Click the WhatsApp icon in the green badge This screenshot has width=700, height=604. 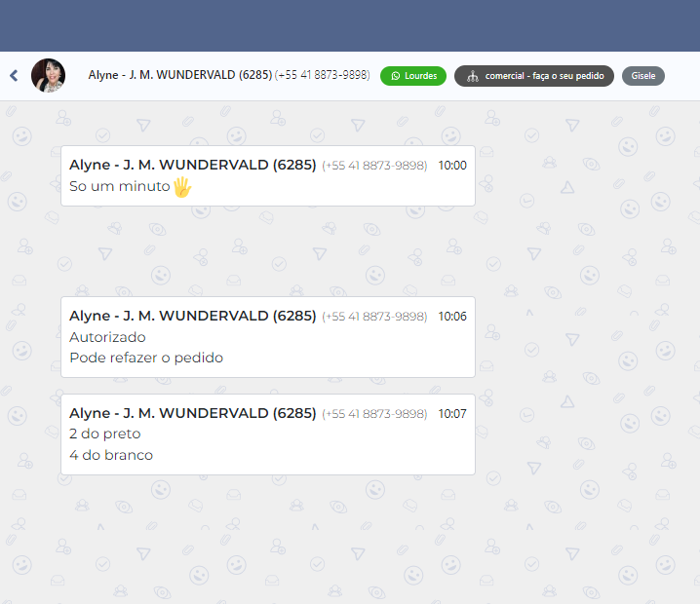[x=395, y=76]
